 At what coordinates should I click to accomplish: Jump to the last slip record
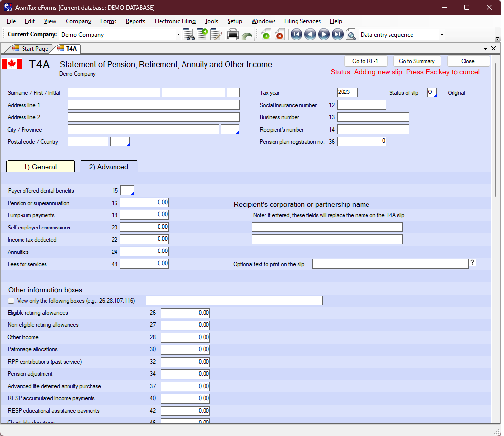[x=337, y=35]
